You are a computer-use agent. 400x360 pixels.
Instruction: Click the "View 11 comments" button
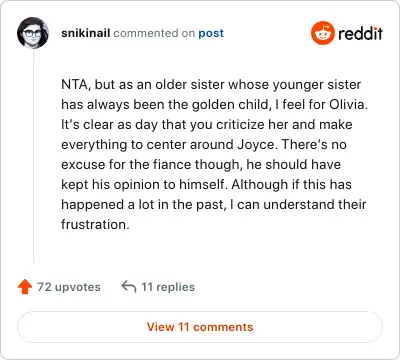pos(200,327)
